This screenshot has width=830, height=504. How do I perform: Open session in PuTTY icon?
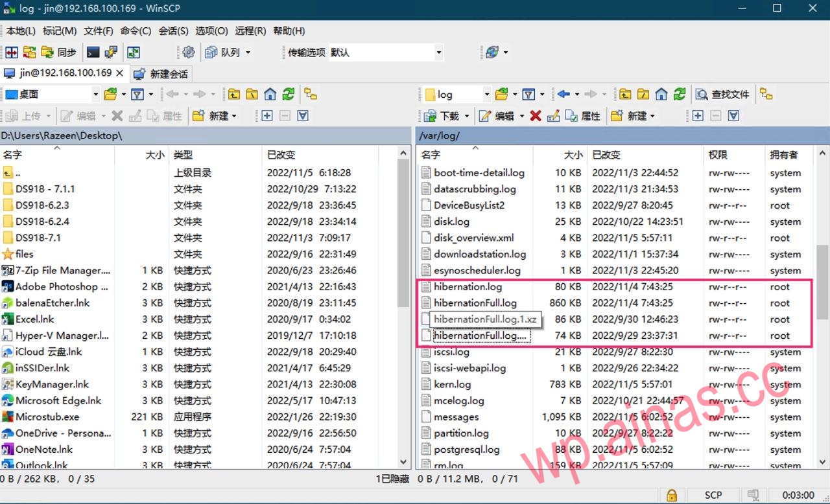click(112, 52)
